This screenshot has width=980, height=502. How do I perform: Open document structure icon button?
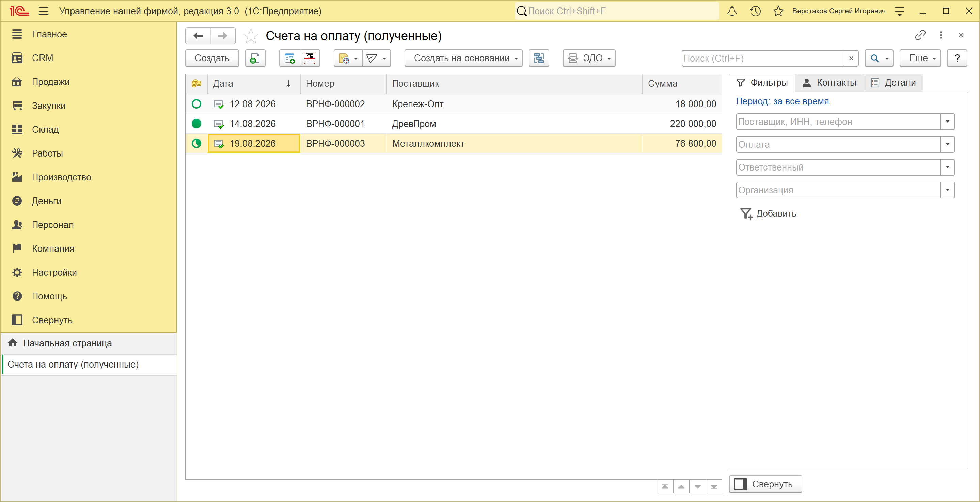point(539,58)
